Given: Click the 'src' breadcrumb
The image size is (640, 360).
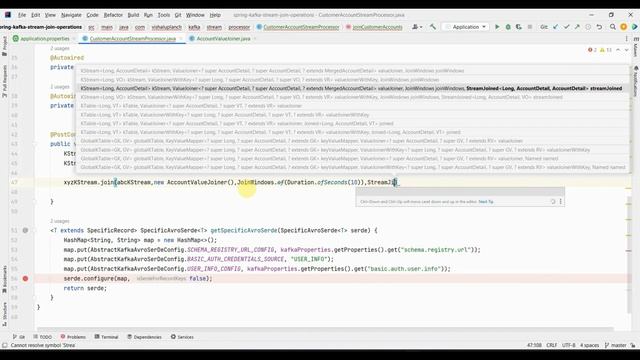Looking at the screenshot, I should click(x=91, y=27).
